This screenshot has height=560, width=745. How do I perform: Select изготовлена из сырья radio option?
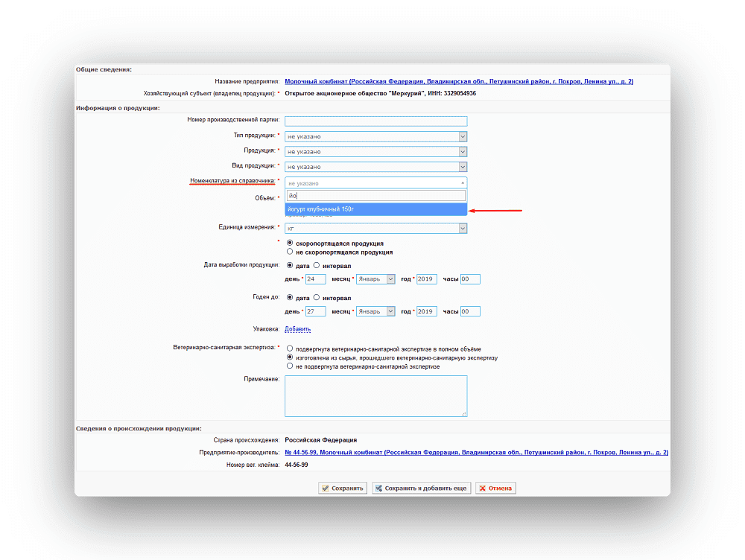(290, 357)
